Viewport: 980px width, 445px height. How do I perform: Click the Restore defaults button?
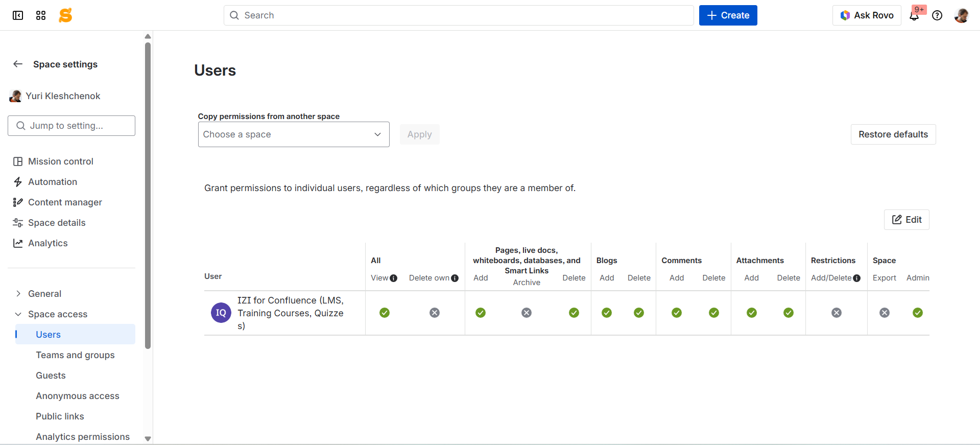893,134
